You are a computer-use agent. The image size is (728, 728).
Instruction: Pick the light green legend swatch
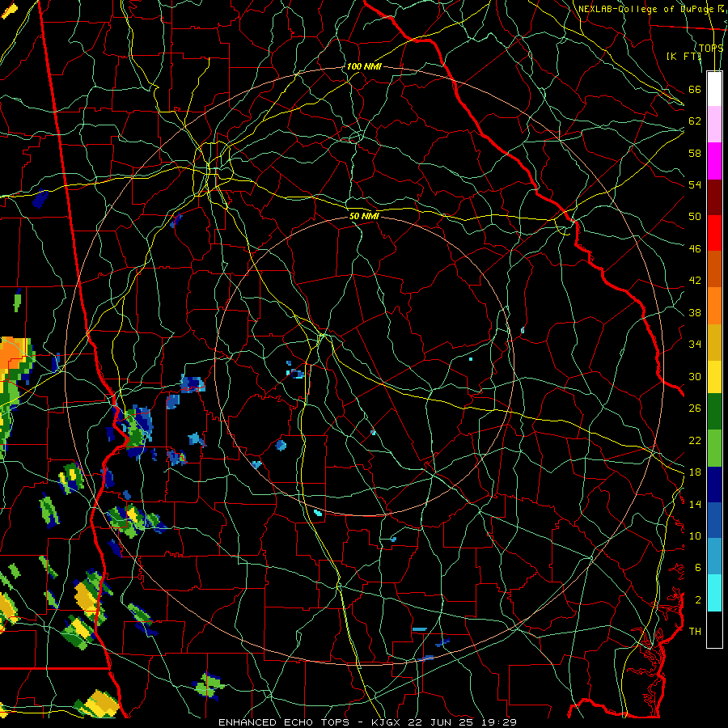(x=714, y=447)
